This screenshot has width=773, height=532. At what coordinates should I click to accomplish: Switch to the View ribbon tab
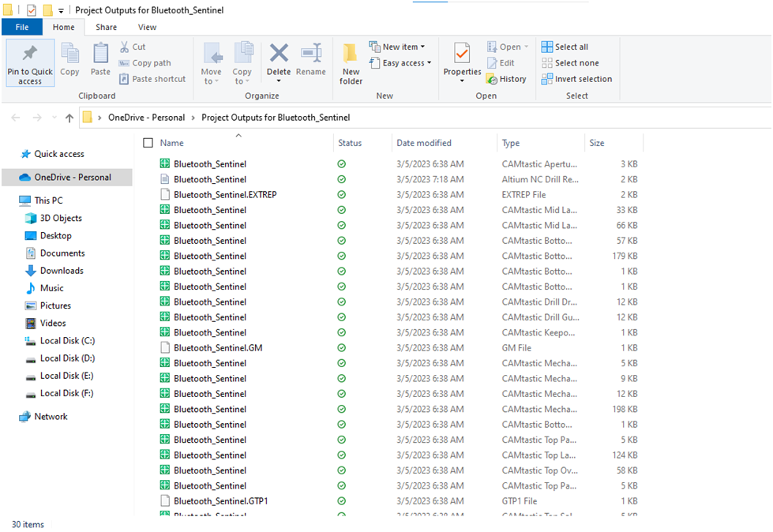click(x=147, y=27)
